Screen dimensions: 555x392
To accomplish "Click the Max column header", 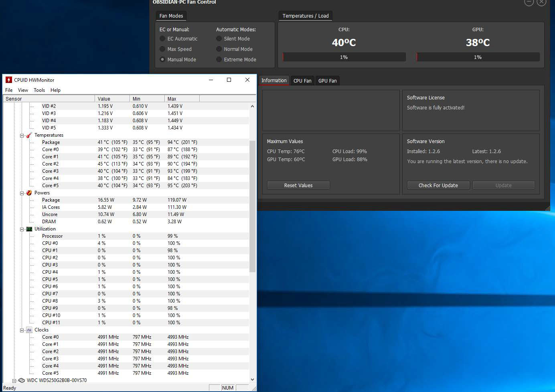I will pyautogui.click(x=182, y=99).
